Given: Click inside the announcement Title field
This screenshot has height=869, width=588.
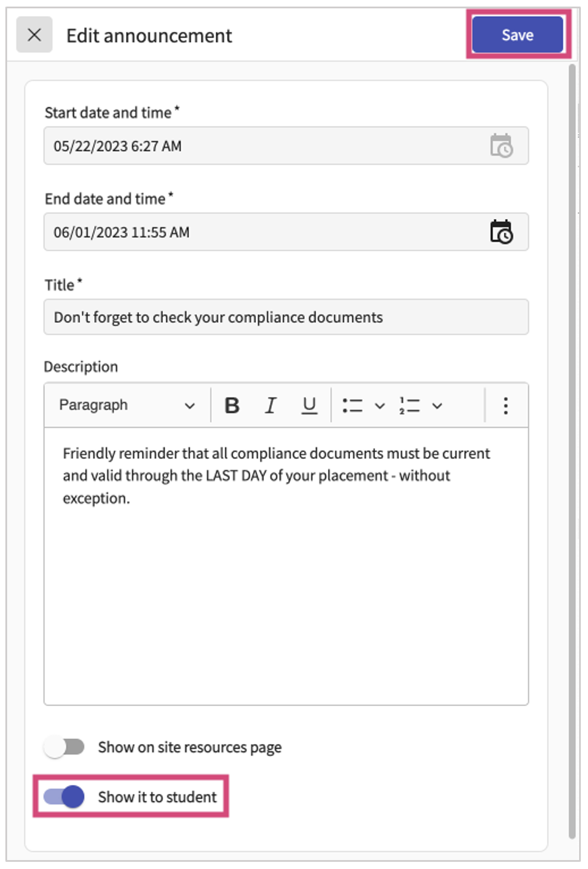Looking at the screenshot, I should (286, 317).
